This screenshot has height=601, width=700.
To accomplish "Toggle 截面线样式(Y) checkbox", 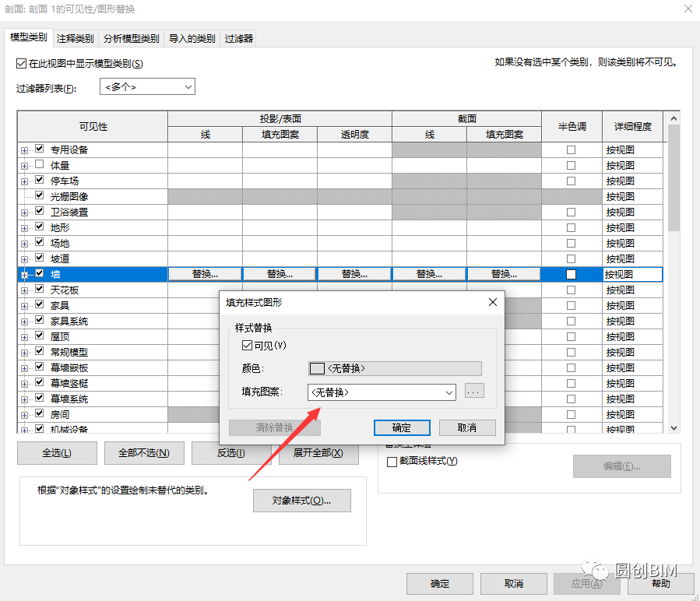I will click(x=392, y=462).
